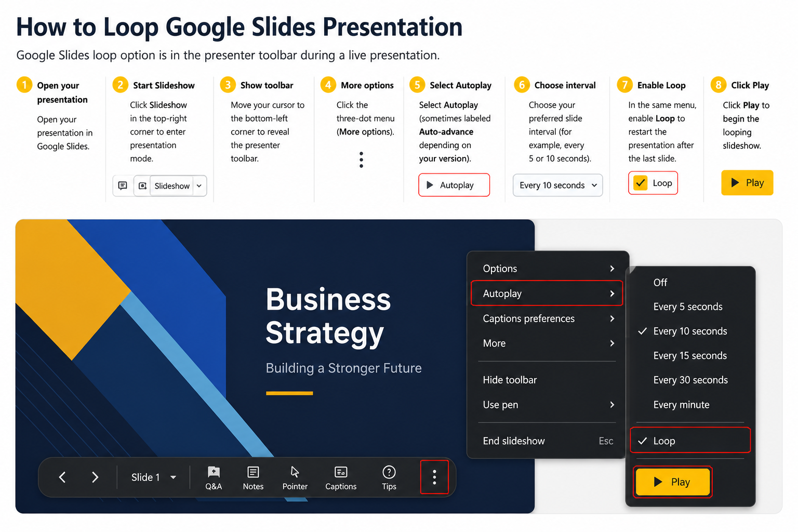798x532 pixels.
Task: Click the Click Play step title
Action: tap(750, 85)
